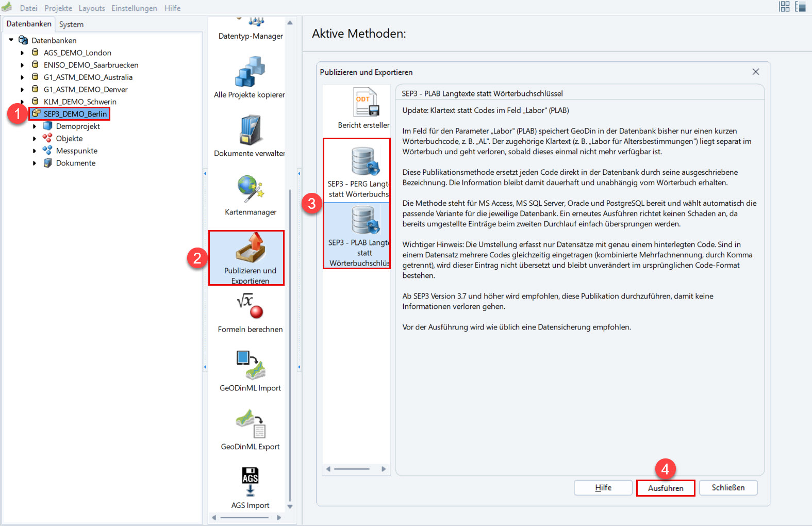This screenshot has width=812, height=526.
Task: Open the Layouts menu
Action: click(x=92, y=8)
